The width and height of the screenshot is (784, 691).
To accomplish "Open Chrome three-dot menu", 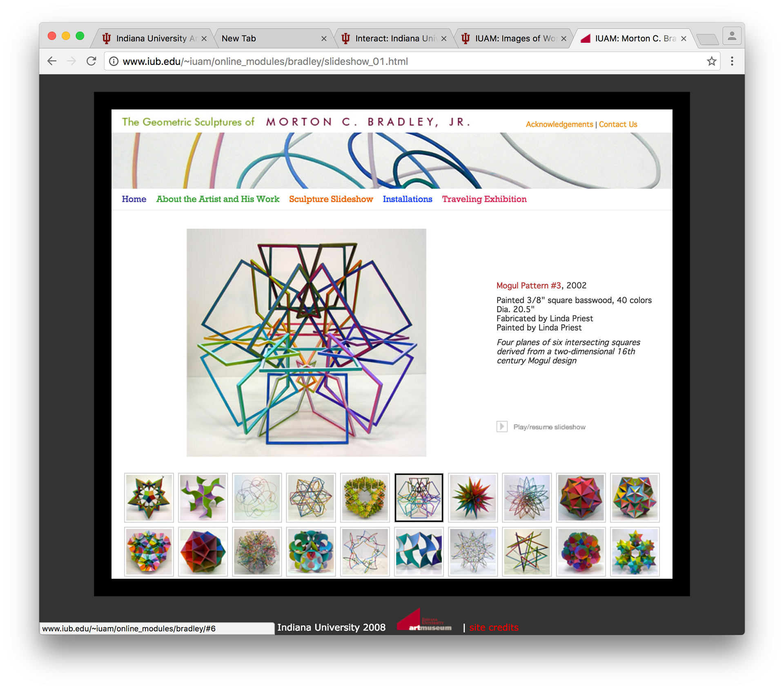I will (732, 61).
